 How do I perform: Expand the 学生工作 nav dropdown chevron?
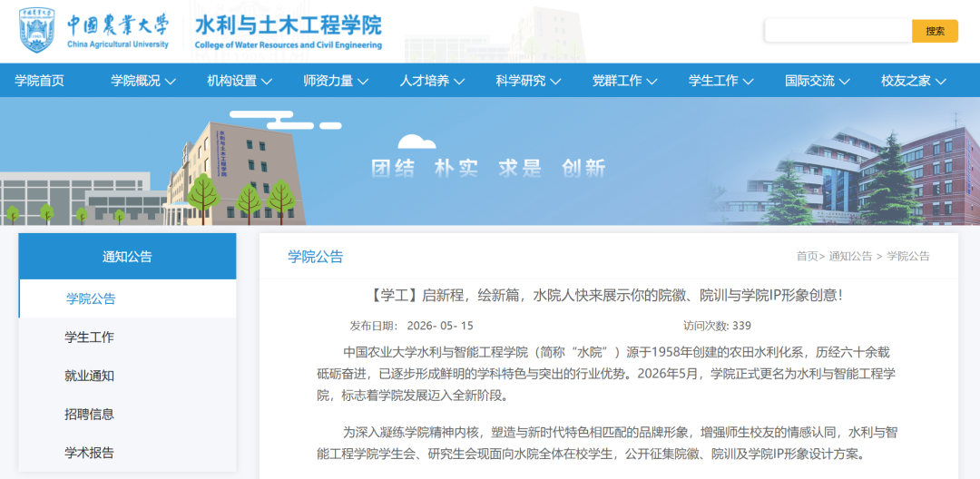point(748,81)
